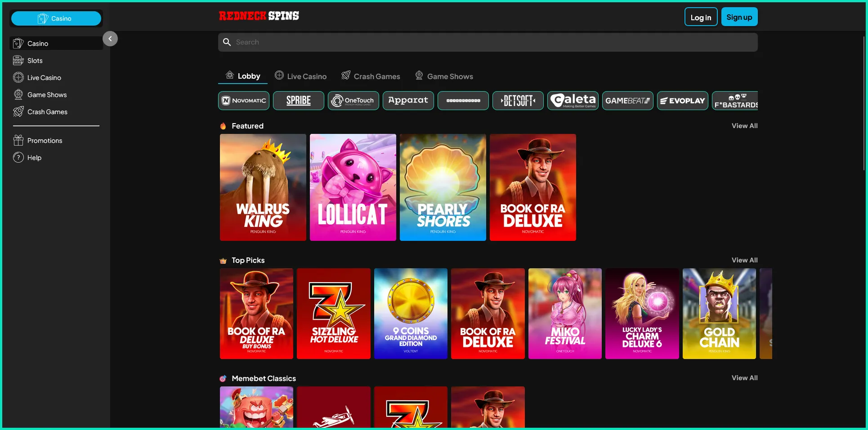
Task: Open Book of Ra Deluxe Buy Bonus
Action: tap(256, 314)
